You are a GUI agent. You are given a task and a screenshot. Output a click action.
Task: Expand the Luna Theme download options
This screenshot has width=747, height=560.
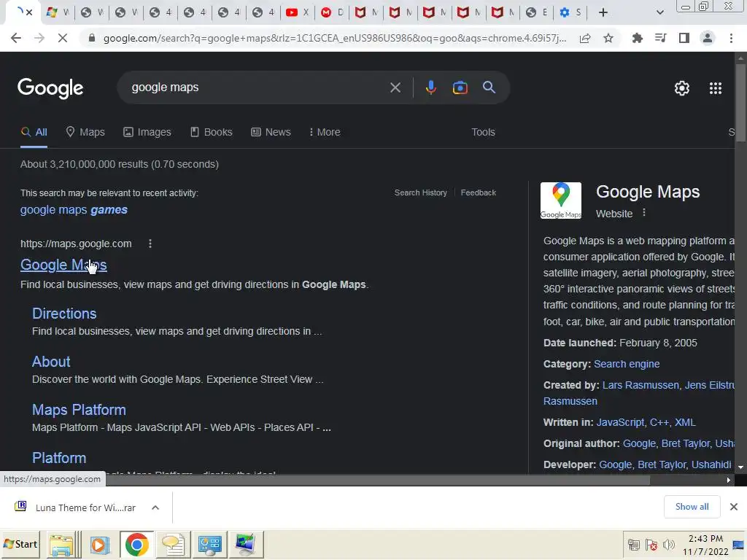[155, 507]
